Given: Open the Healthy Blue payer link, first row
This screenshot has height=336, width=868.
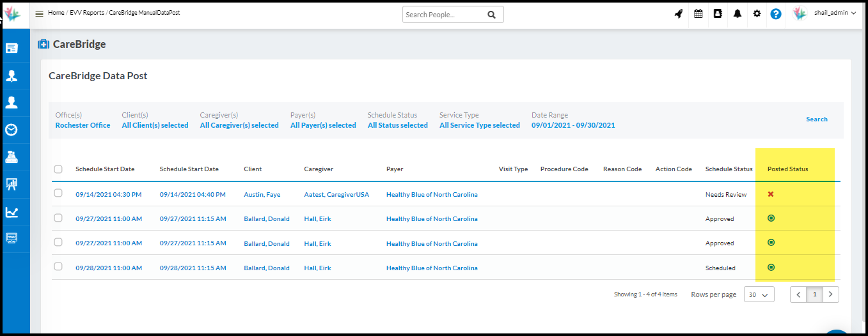Looking at the screenshot, I should [431, 194].
